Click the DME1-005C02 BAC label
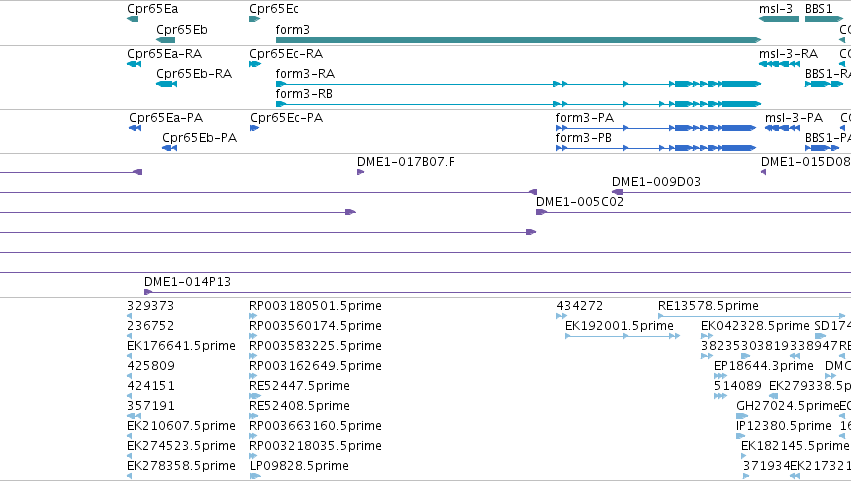This screenshot has width=851, height=481. (x=580, y=202)
